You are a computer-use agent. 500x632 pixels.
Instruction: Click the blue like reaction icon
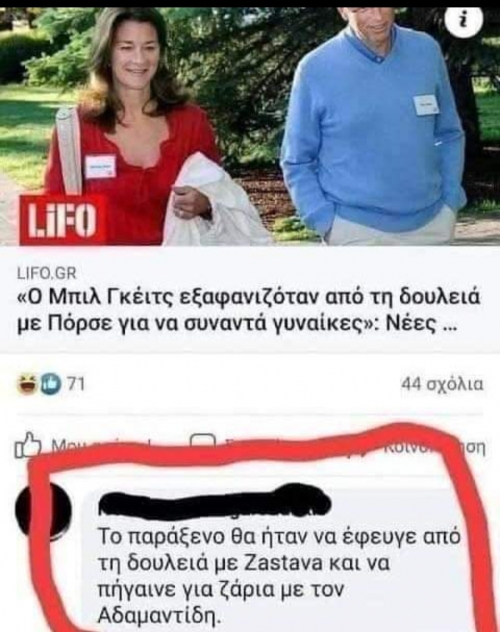pos(49,384)
